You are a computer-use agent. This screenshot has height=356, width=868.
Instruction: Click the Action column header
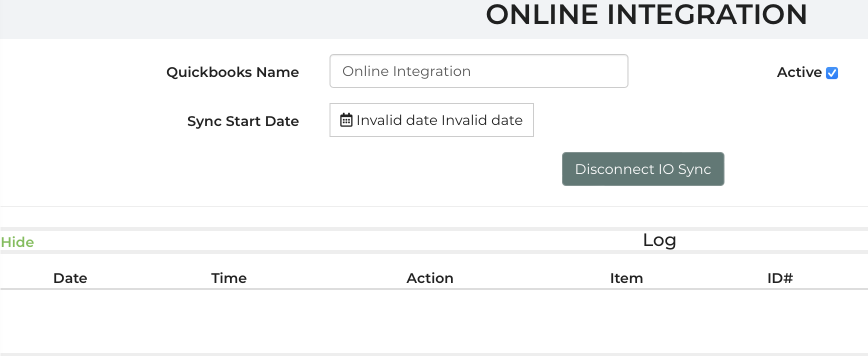(429, 278)
